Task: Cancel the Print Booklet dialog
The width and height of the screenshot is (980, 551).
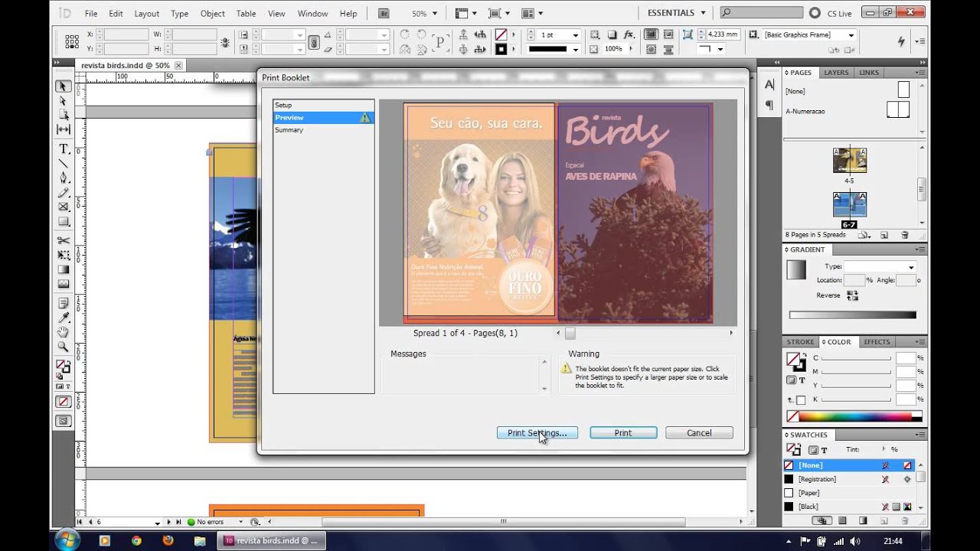Action: point(699,433)
